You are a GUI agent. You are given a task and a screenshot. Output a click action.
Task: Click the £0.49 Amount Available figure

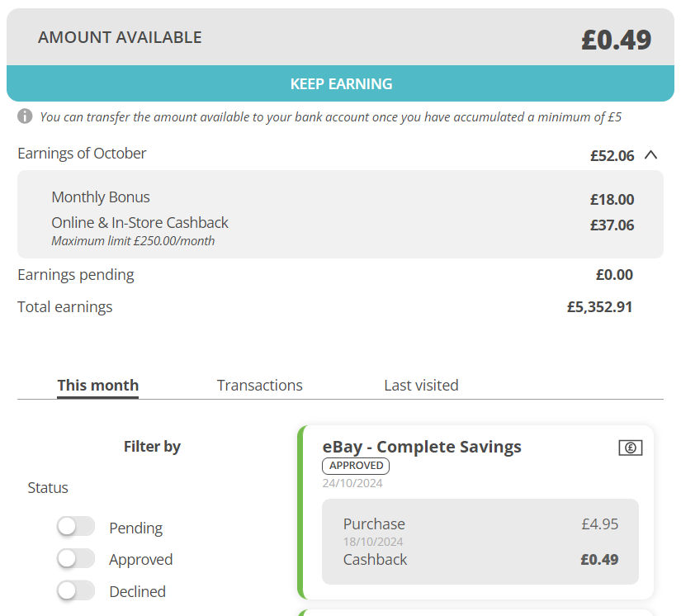[617, 40]
